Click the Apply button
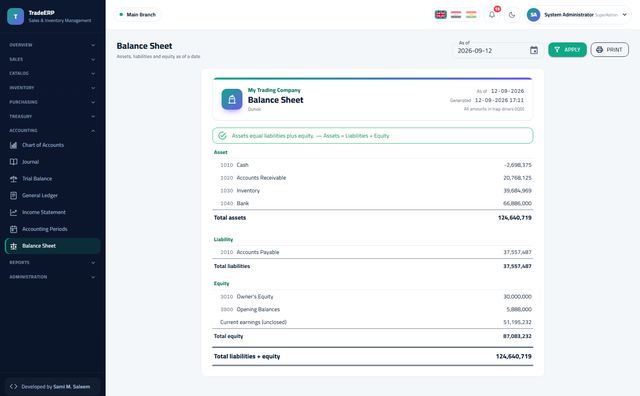 pyautogui.click(x=567, y=50)
